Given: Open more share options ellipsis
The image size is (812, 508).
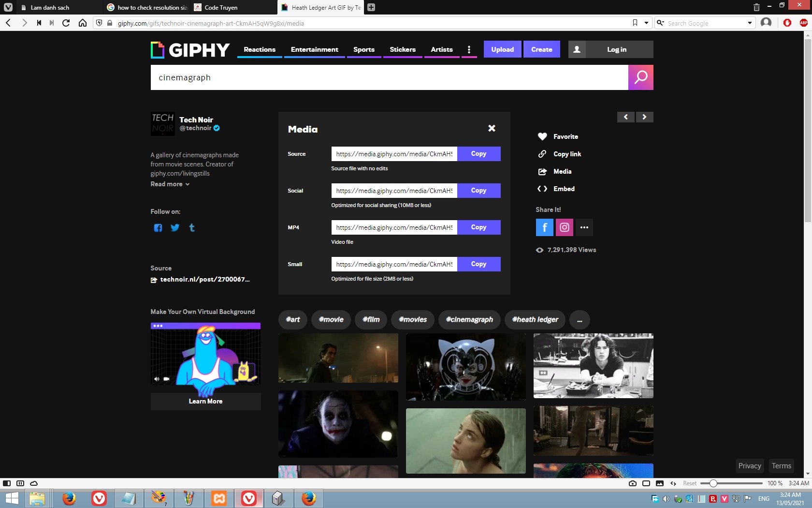Looking at the screenshot, I should [584, 227].
